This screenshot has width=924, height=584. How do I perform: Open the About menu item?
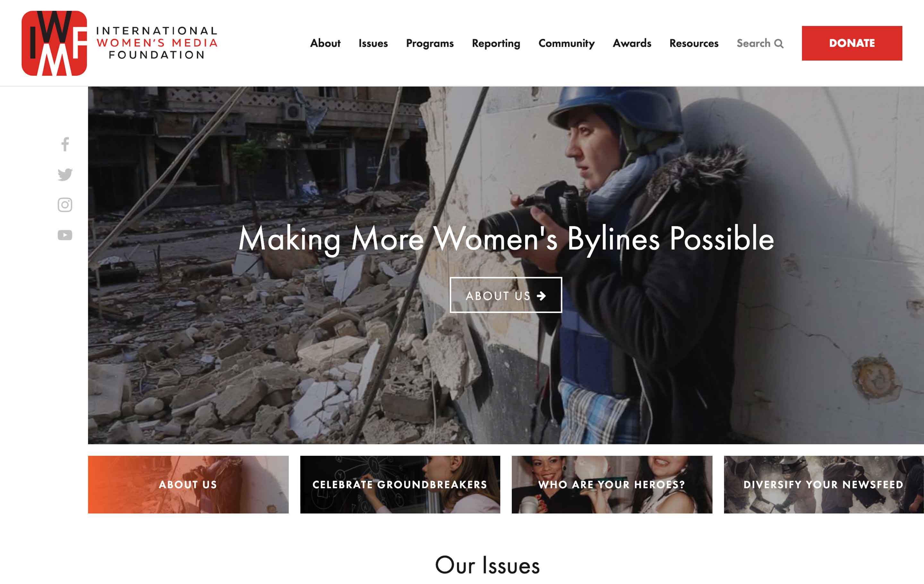325,43
